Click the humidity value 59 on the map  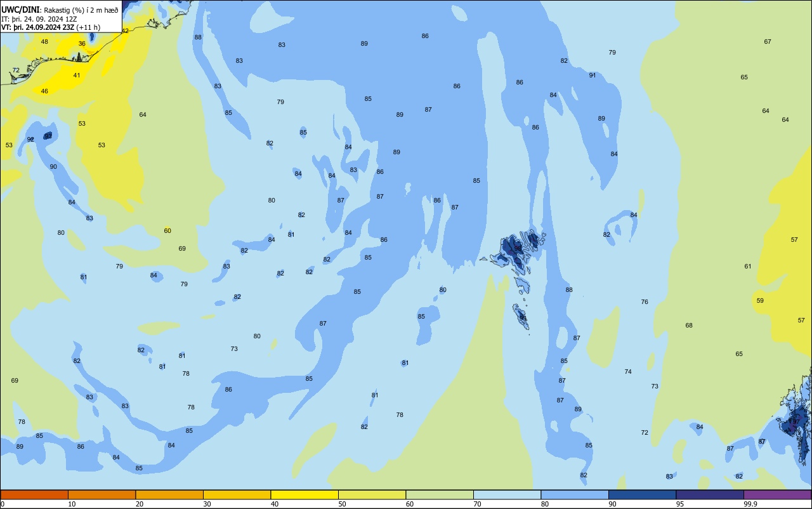760,301
